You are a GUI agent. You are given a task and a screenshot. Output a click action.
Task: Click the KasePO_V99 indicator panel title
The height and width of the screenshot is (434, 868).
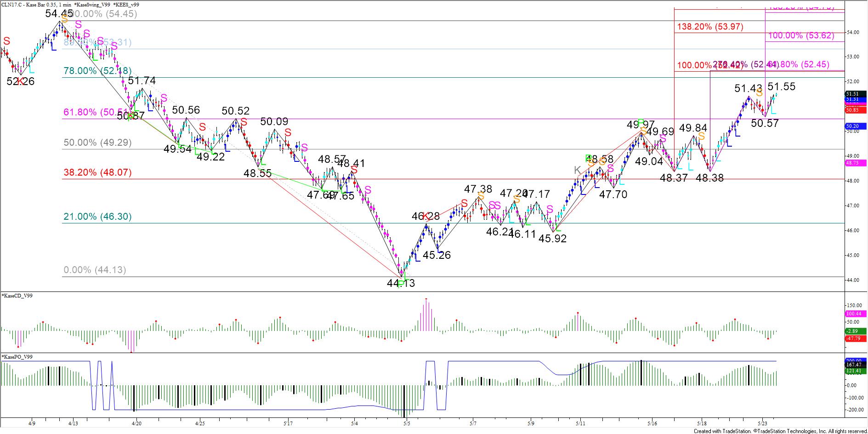[x=17, y=357]
